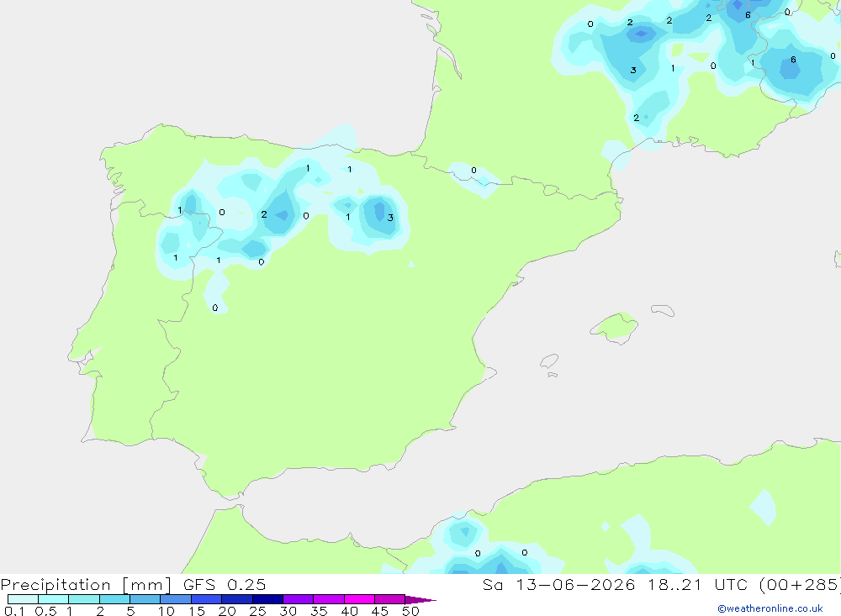Viewport: 841px width, 616px height.
Task: Click the 0.5–1 mm legend color box
Action: tap(54, 599)
